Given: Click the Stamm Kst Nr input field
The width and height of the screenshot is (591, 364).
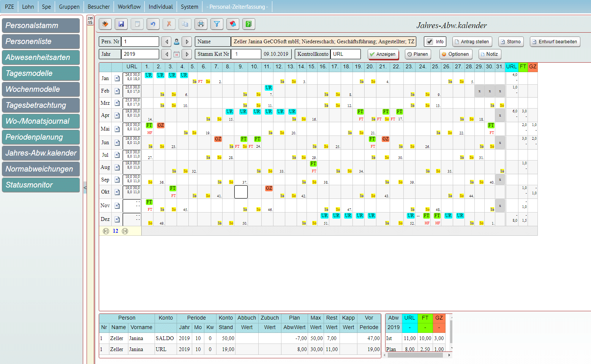Looking at the screenshot, I should click(x=246, y=54).
